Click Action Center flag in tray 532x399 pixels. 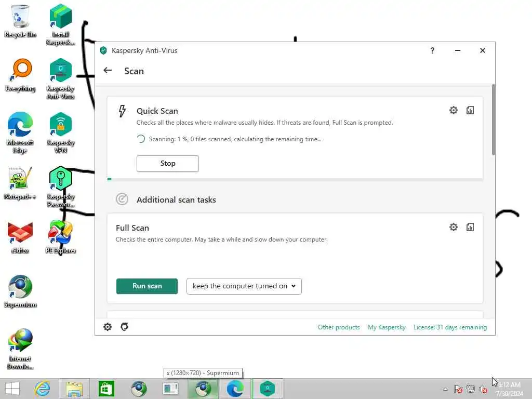click(x=458, y=389)
